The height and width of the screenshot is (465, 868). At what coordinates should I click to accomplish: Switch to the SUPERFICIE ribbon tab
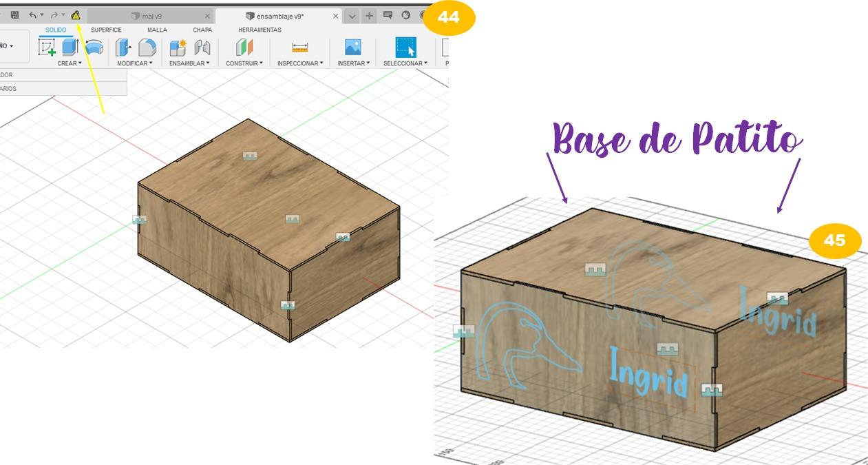[107, 30]
